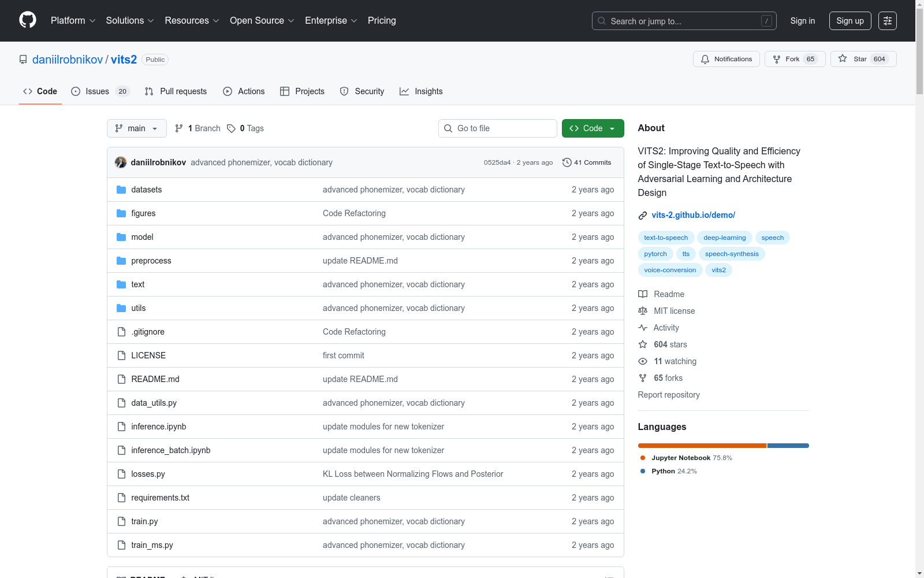
Task: Click the pulse icon beside Activity
Action: pyautogui.click(x=643, y=328)
